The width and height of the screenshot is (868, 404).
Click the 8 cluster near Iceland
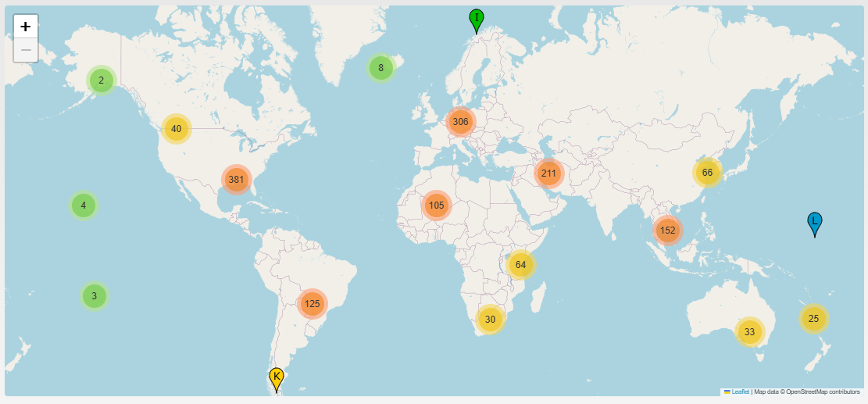[x=381, y=68]
